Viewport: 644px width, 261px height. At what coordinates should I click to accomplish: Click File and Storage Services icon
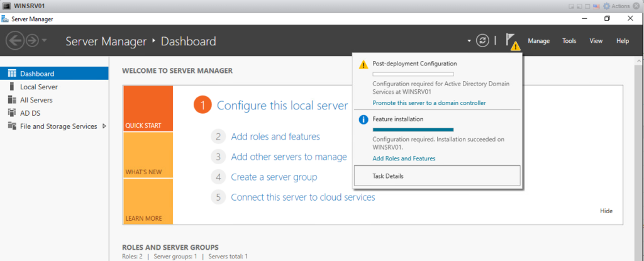tap(12, 126)
